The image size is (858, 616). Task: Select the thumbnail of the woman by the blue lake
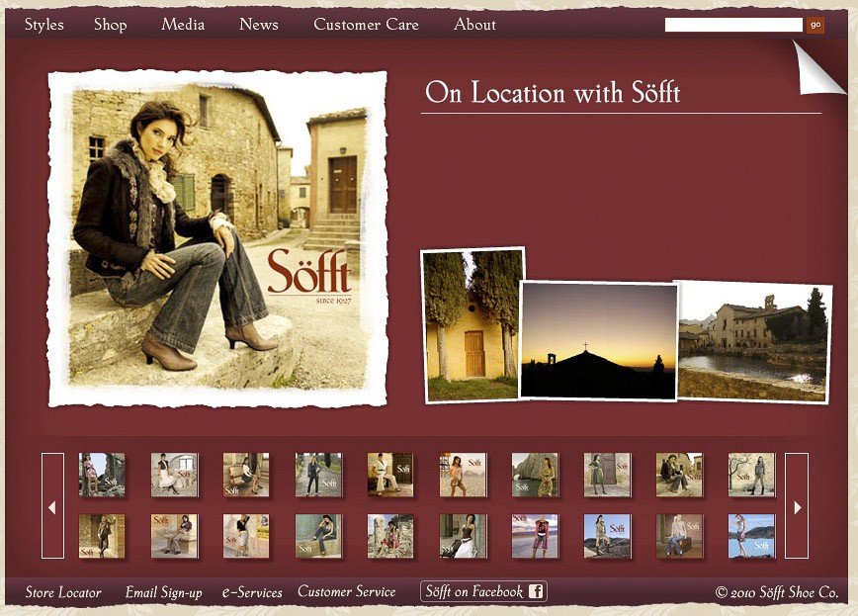coord(752,536)
